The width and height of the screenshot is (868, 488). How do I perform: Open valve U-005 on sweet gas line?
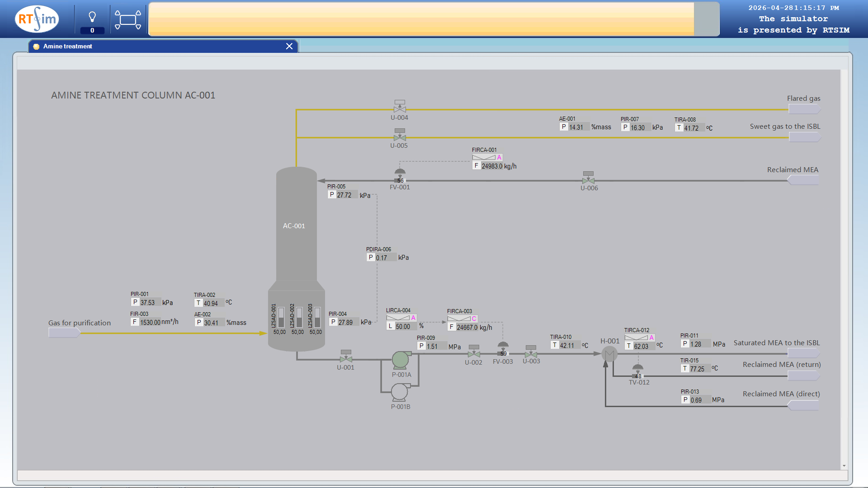(x=400, y=135)
